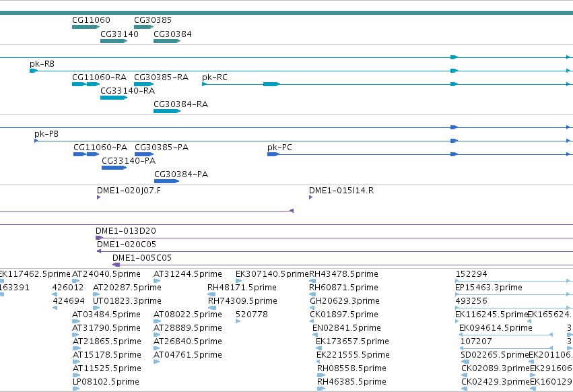The image size is (573, 392).
Task: Select the pk-RB transcript label
Action: tap(42, 63)
